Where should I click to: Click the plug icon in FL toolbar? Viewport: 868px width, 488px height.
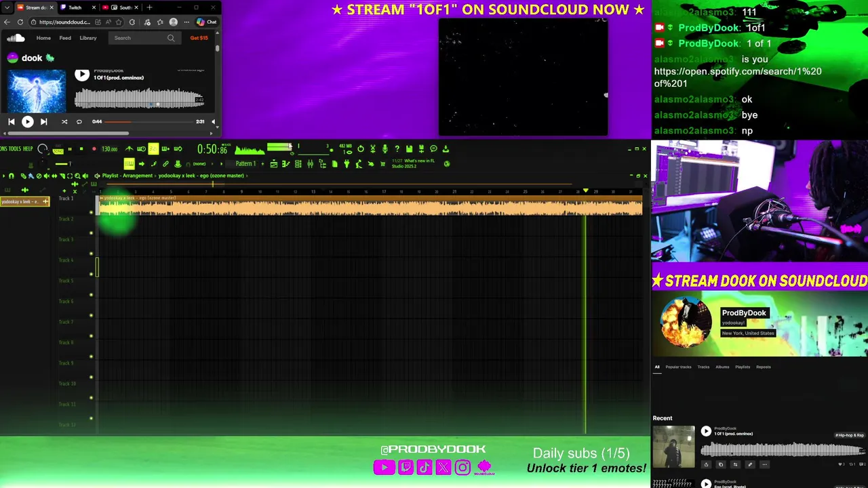point(347,163)
